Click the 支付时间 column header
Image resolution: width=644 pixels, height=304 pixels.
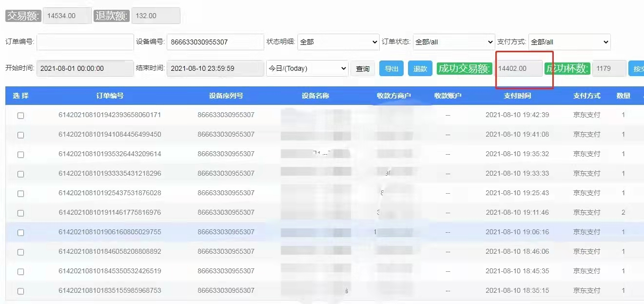tap(517, 96)
